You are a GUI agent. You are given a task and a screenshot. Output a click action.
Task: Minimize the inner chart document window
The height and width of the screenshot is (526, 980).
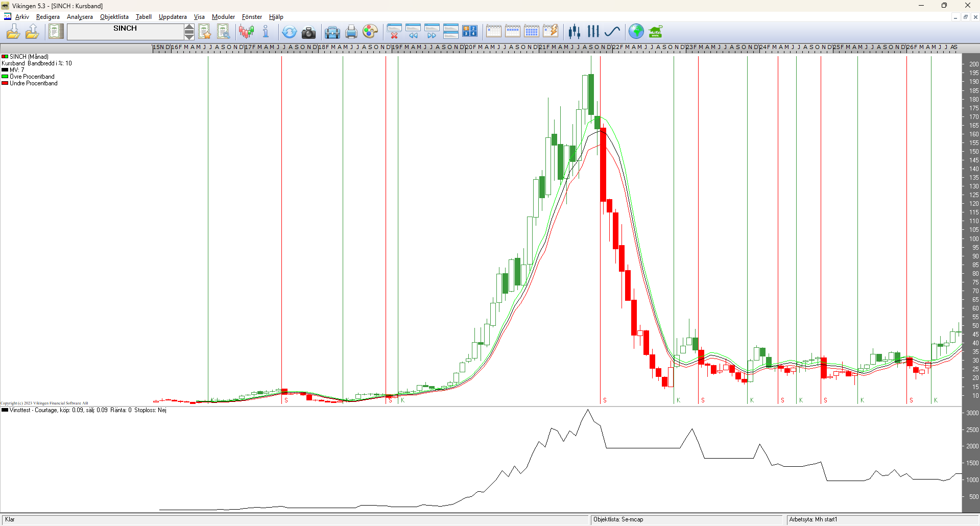click(x=955, y=17)
